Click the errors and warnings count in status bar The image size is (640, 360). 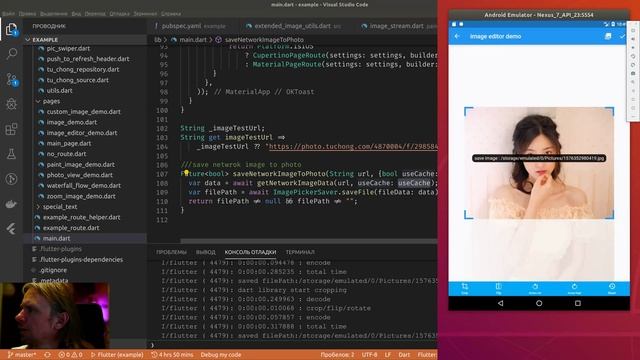pyautogui.click(x=70, y=355)
